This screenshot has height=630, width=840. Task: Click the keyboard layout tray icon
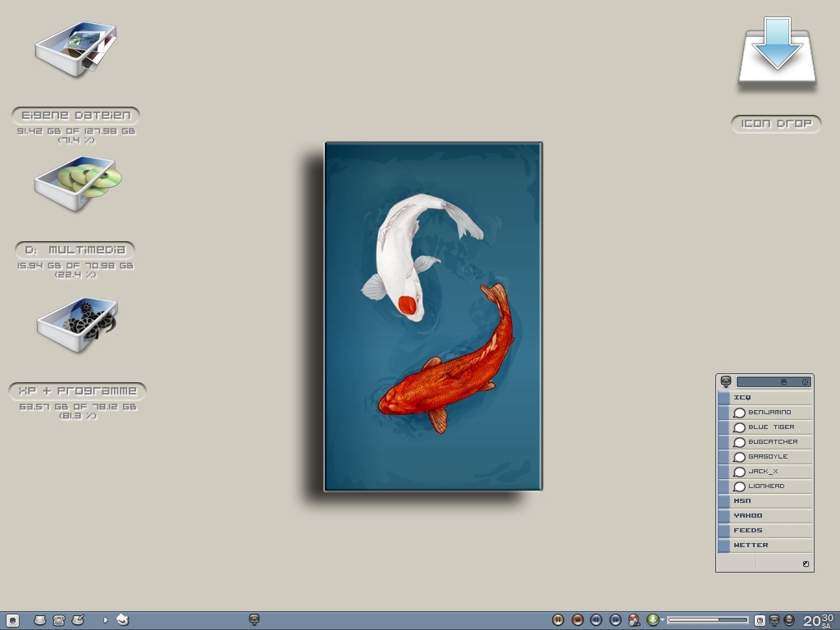tap(760, 620)
